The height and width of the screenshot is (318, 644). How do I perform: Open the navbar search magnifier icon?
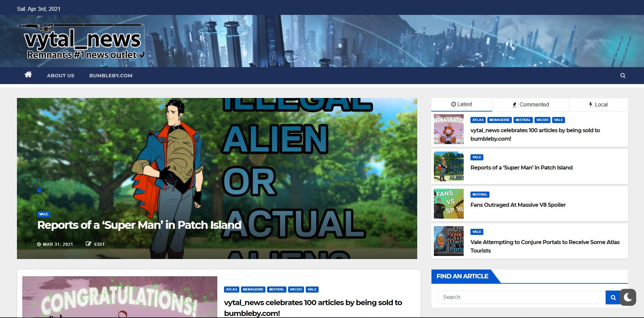click(623, 76)
